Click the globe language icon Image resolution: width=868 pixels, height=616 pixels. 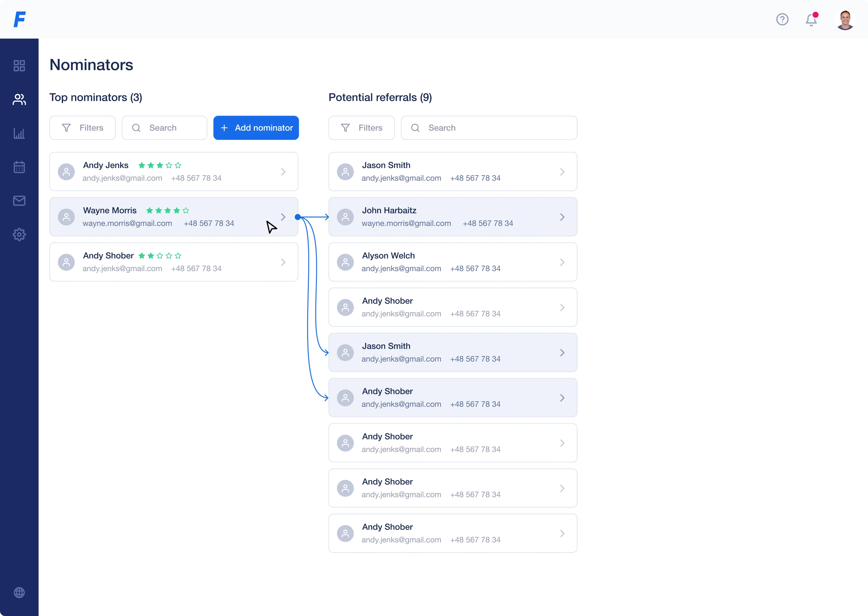click(x=19, y=592)
